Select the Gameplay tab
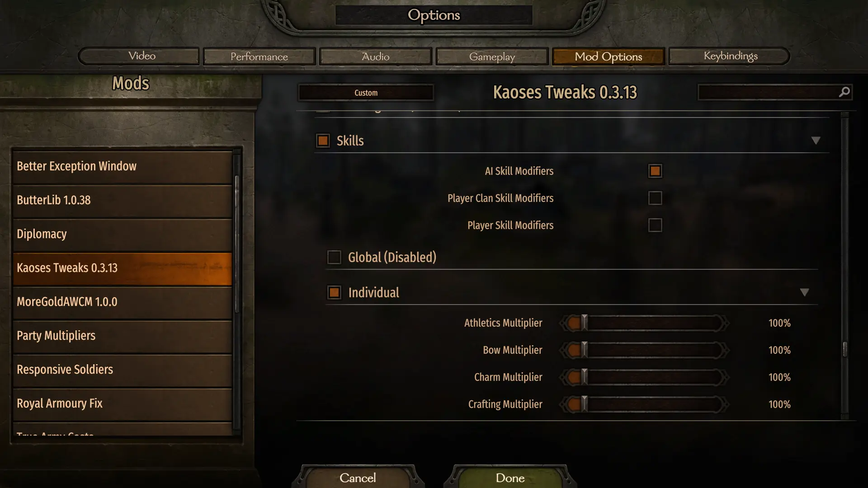Screen dimensions: 868x488 click(492, 56)
